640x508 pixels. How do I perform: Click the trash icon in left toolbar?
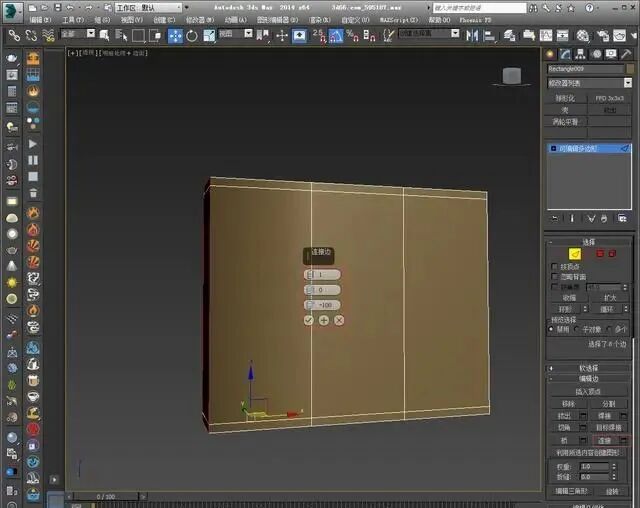(x=33, y=193)
